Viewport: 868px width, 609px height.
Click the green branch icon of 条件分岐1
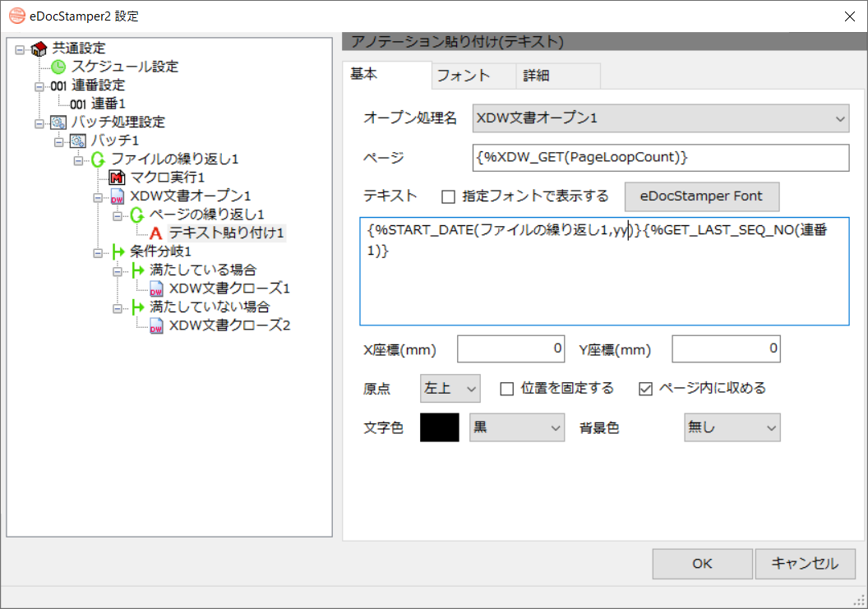[x=118, y=252]
